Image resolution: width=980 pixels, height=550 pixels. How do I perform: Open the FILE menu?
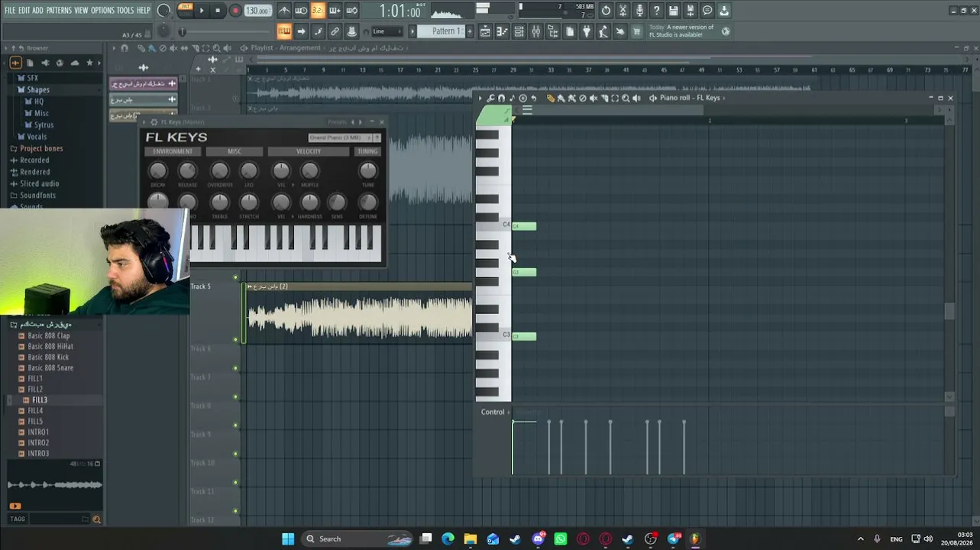10,11
